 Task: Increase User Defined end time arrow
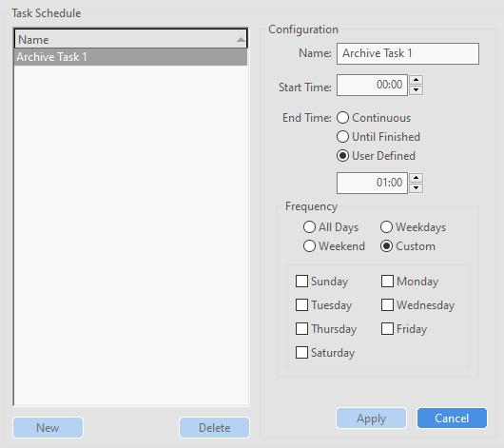pyautogui.click(x=416, y=178)
